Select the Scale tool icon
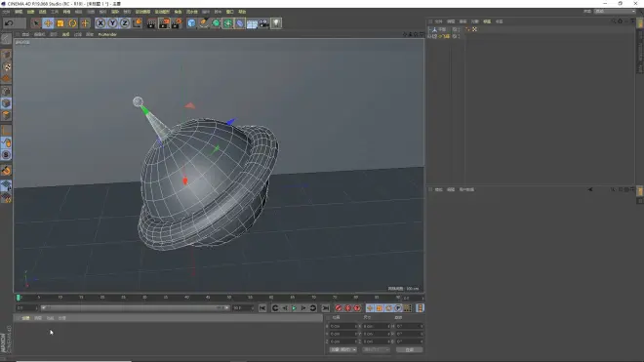The height and width of the screenshot is (362, 644). 60,23
